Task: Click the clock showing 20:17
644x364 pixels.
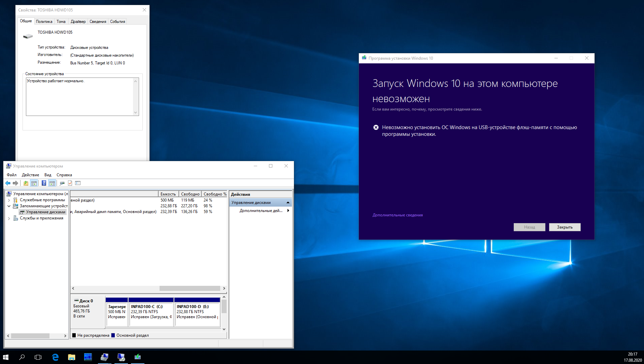Action: 633,354
